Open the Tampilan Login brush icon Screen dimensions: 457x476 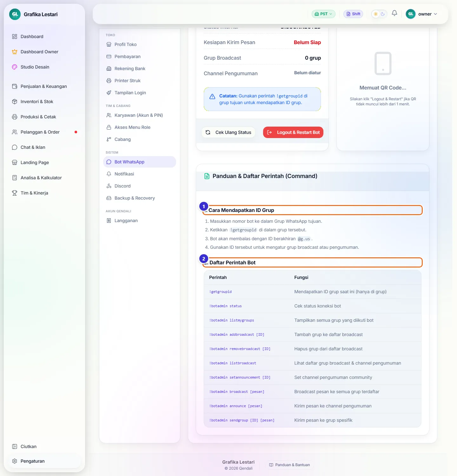tap(109, 93)
